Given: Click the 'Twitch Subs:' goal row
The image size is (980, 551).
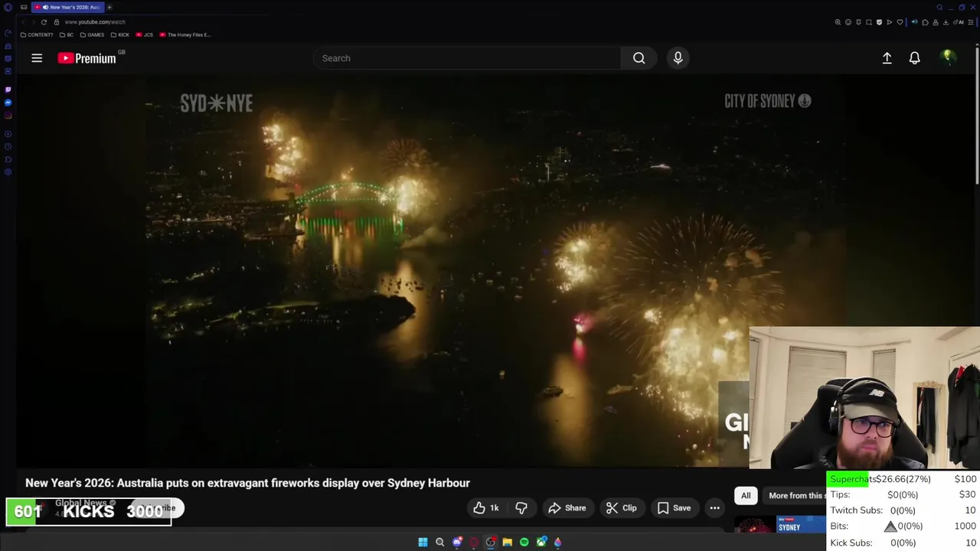Looking at the screenshot, I should tap(903, 510).
